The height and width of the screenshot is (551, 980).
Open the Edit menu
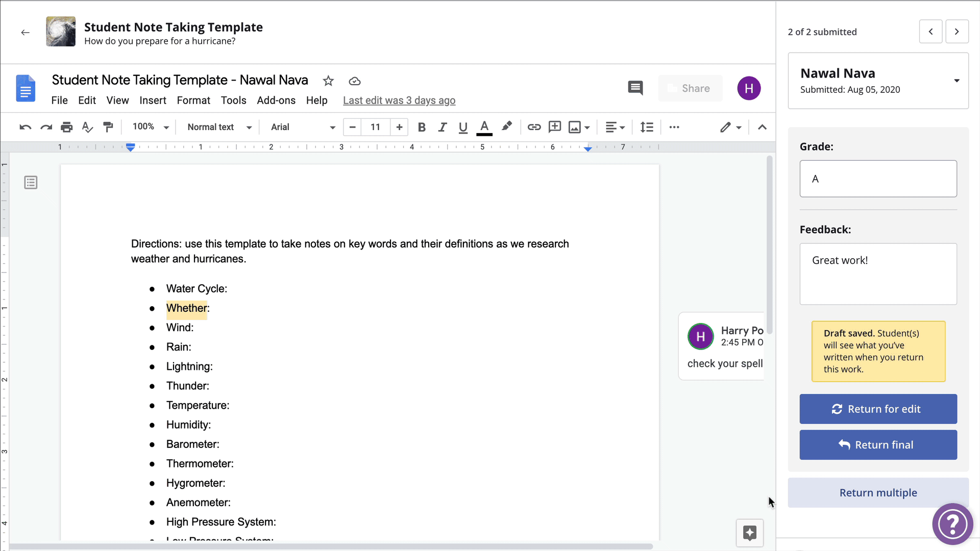(87, 101)
